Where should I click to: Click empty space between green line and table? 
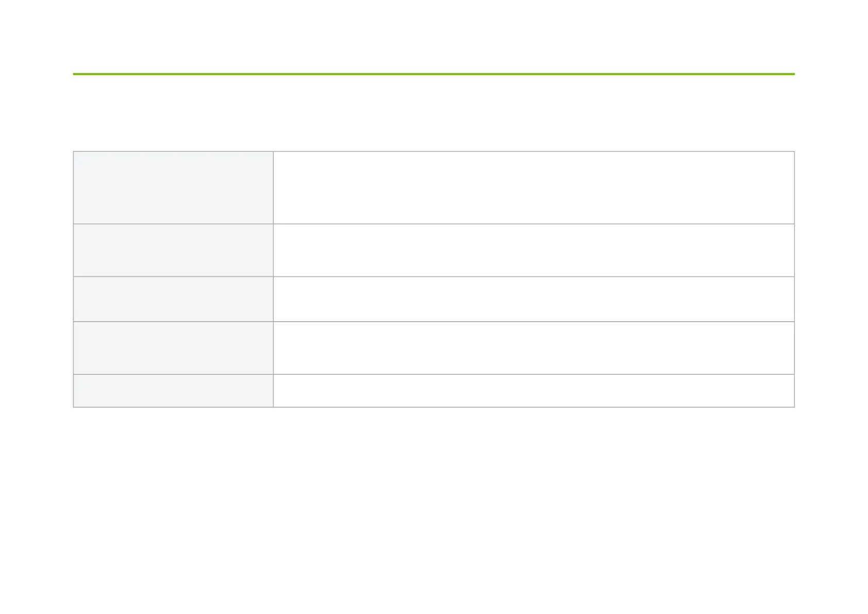[433, 113]
